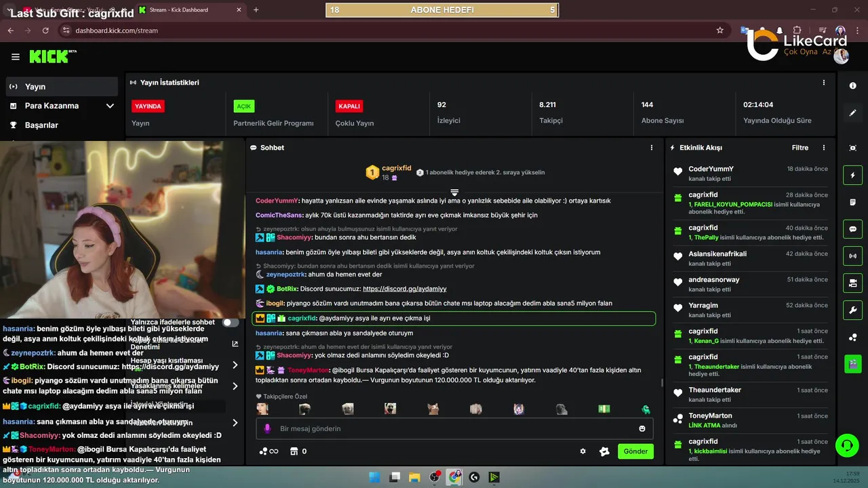Select Yayın in the left sidebar
Screen dimensions: 868x488
62,87
